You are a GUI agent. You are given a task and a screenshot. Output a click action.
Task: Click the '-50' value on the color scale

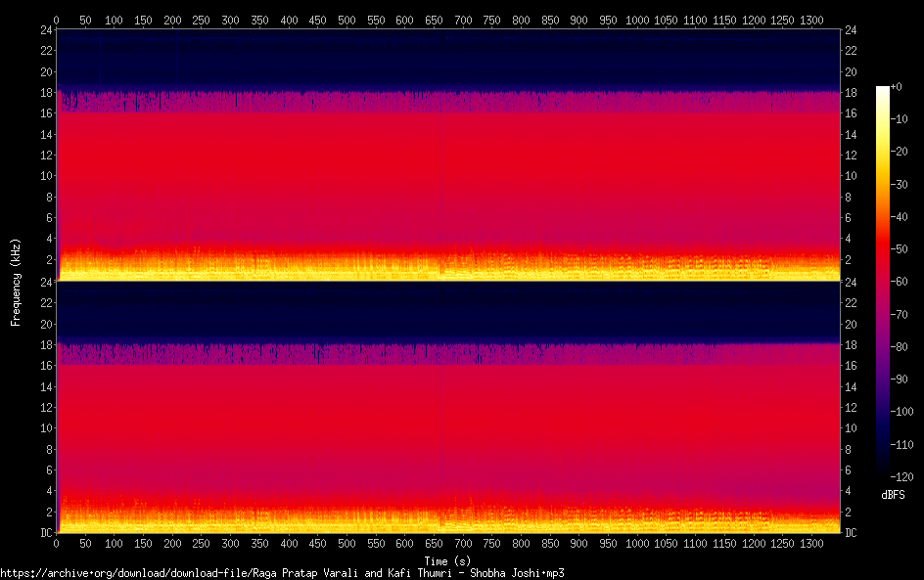(899, 249)
